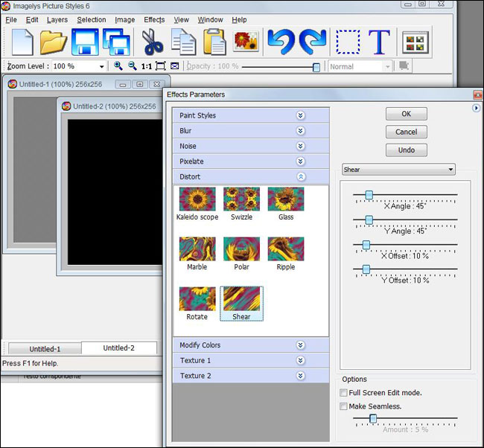Select the Text tool icon
Image resolution: width=484 pixels, height=448 pixels.
(x=380, y=42)
